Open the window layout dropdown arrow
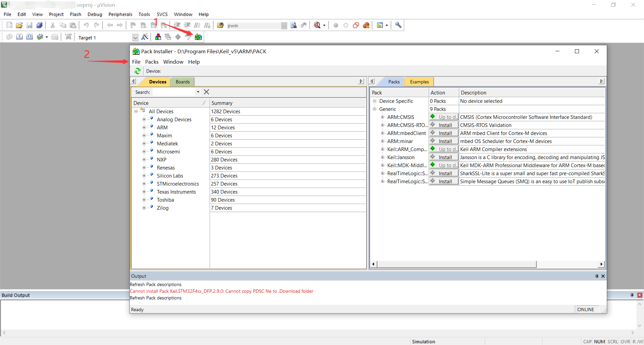This screenshot has width=644, height=345. 387,25
